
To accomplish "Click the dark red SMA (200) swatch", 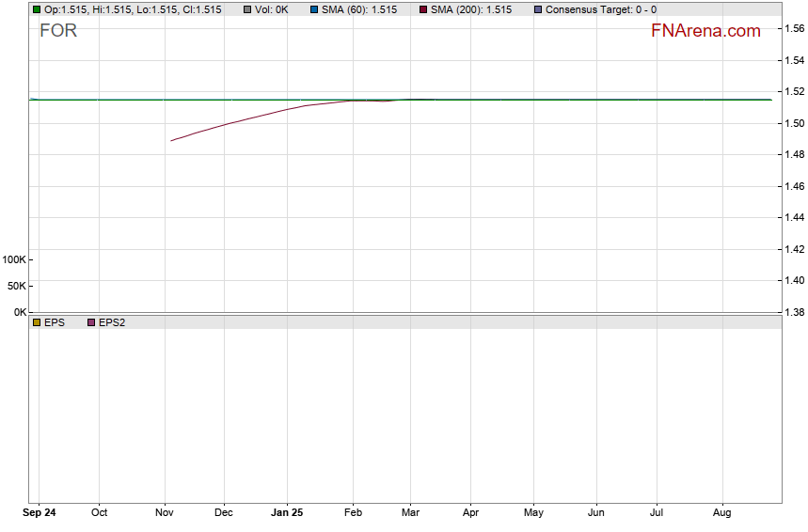I will 423,9.
